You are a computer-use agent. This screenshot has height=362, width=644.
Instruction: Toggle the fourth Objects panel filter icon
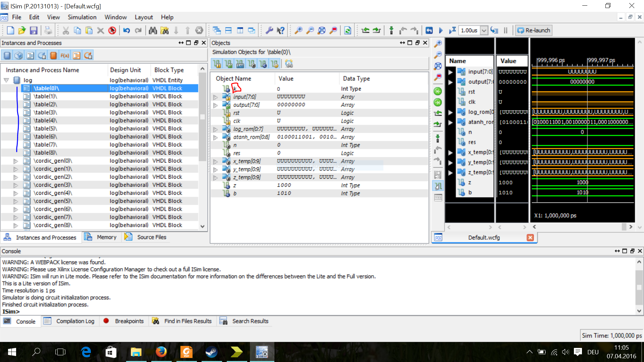click(252, 64)
